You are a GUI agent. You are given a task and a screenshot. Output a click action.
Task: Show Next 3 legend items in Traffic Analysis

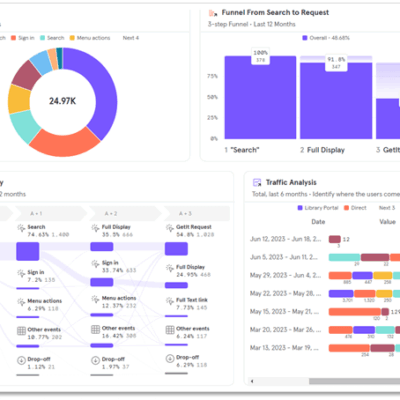click(x=387, y=208)
